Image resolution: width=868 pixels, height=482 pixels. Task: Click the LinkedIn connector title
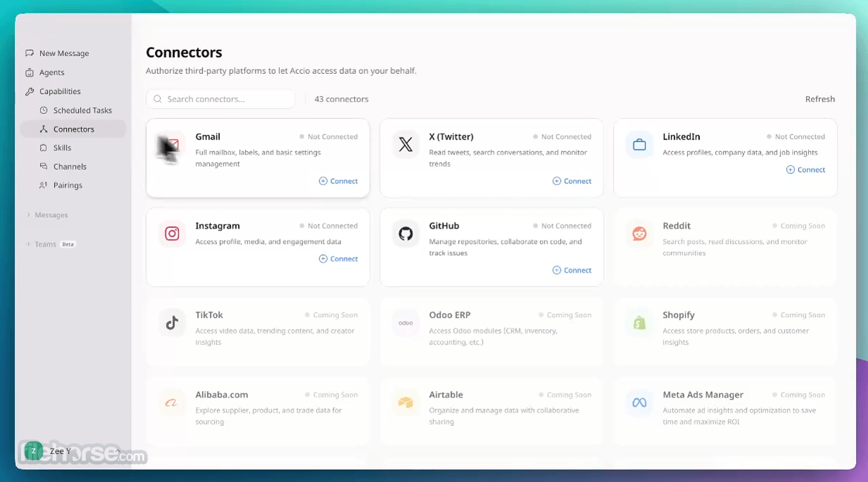[681, 137]
